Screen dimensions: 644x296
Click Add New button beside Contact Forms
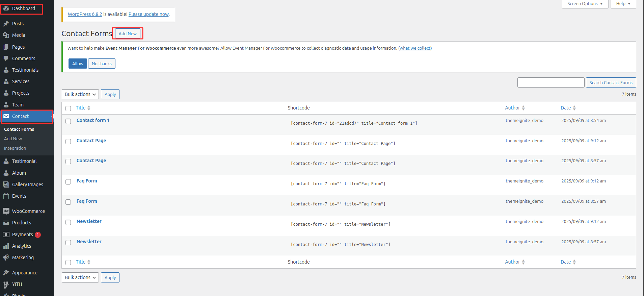[x=128, y=33]
